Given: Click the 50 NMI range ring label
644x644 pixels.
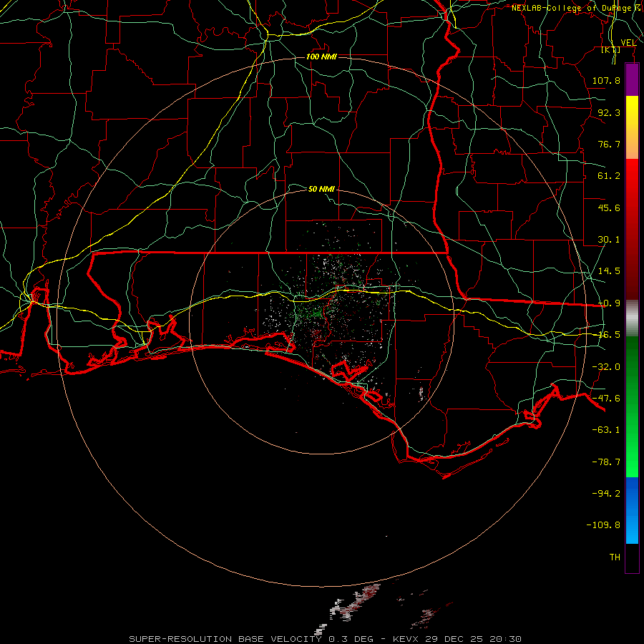Looking at the screenshot, I should (x=321, y=189).
